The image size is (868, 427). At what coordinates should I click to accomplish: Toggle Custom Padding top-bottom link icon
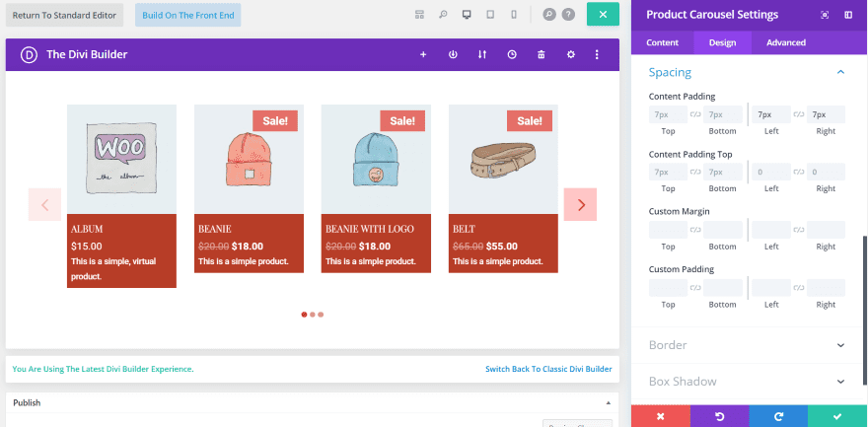pos(695,288)
